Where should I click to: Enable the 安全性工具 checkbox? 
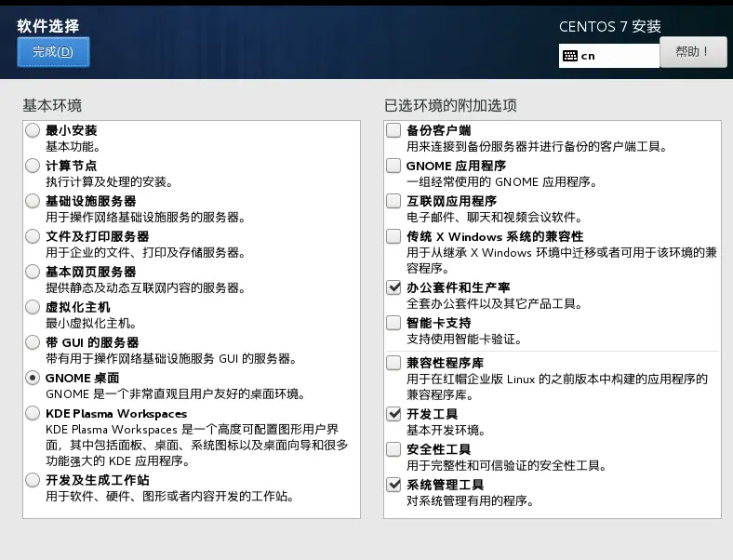(393, 449)
